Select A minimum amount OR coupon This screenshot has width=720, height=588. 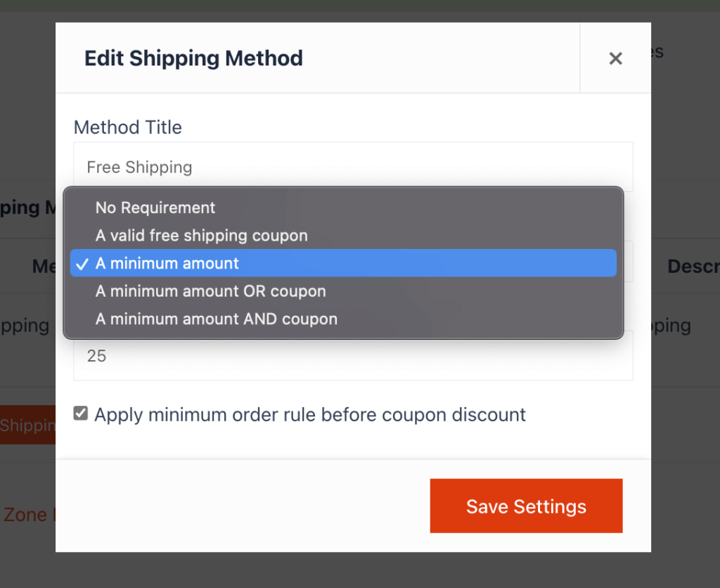pyautogui.click(x=210, y=291)
